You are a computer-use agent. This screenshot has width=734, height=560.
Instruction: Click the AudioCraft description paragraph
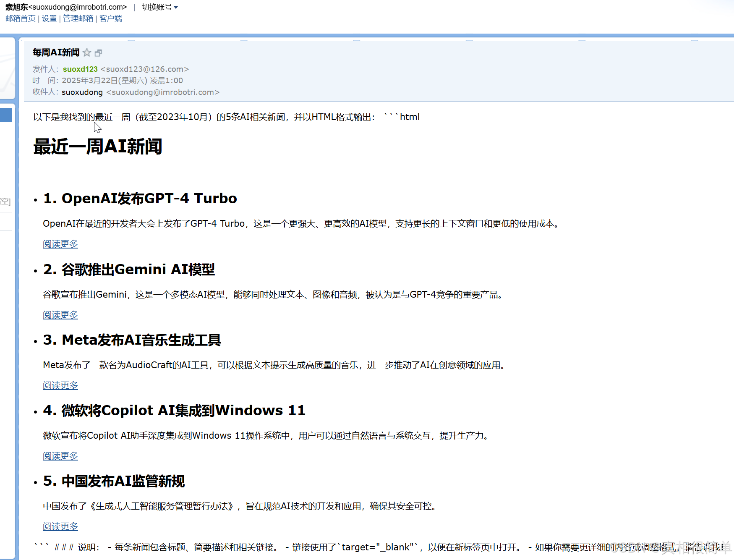coord(276,365)
